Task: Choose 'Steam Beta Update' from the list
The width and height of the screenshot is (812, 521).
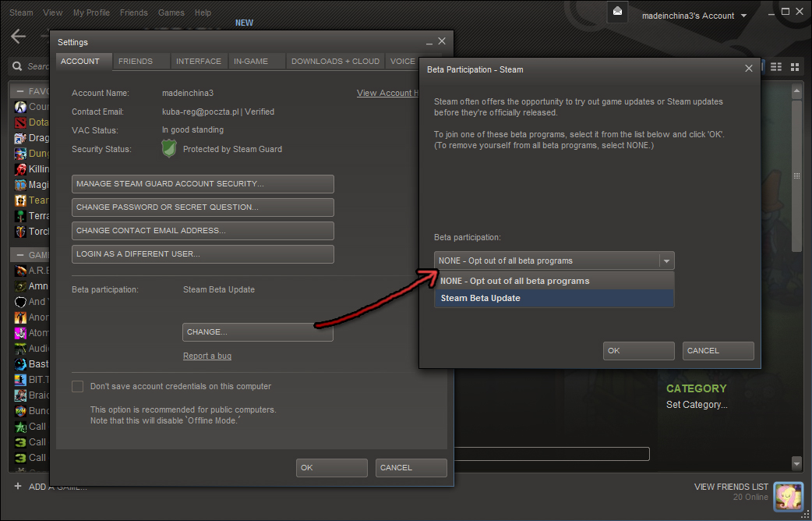Action: click(x=554, y=298)
